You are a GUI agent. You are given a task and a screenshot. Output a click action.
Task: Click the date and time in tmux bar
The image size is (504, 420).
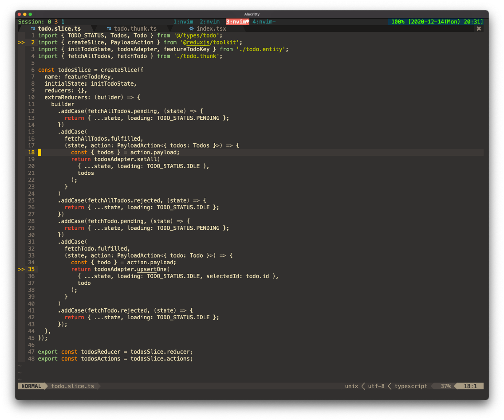tap(446, 22)
